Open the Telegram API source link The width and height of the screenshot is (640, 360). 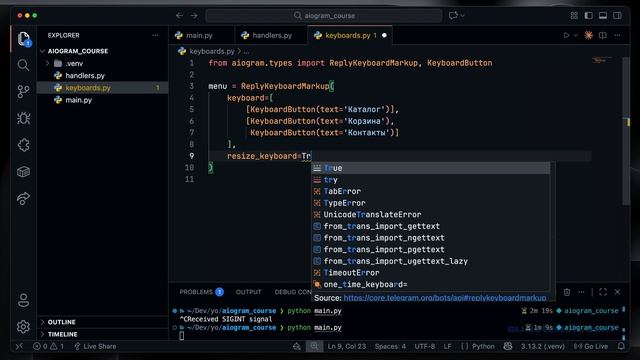(445, 298)
